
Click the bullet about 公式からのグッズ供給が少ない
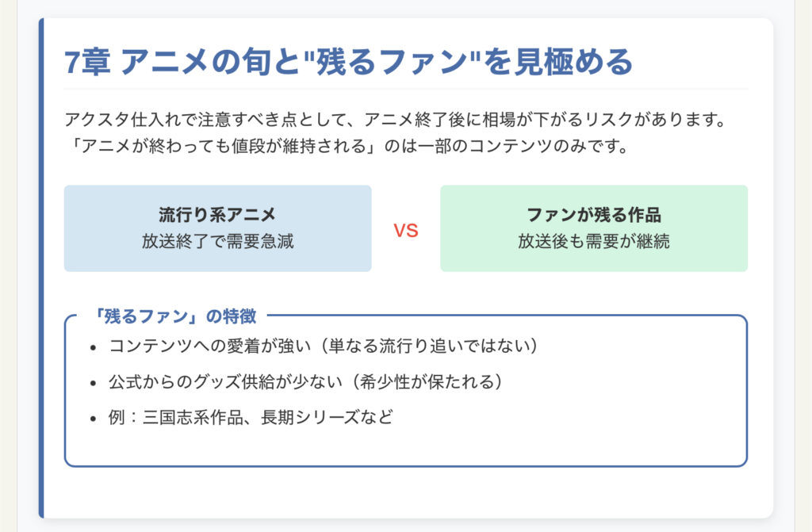coord(305,382)
